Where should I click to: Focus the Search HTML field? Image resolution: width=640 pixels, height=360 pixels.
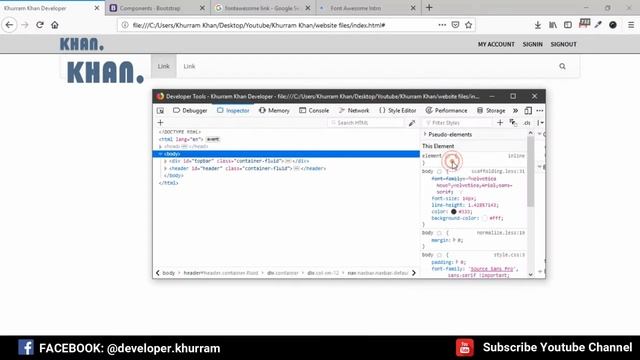[366, 123]
